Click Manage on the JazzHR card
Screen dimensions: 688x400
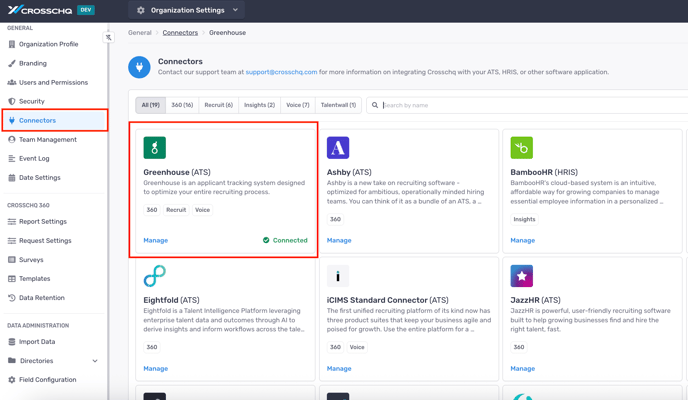coord(523,368)
